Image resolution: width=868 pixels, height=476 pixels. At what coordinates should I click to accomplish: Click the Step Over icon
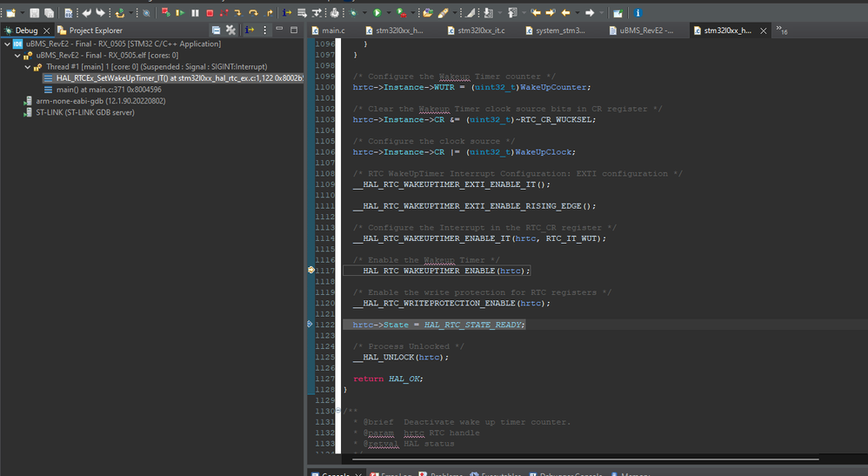coord(254,13)
